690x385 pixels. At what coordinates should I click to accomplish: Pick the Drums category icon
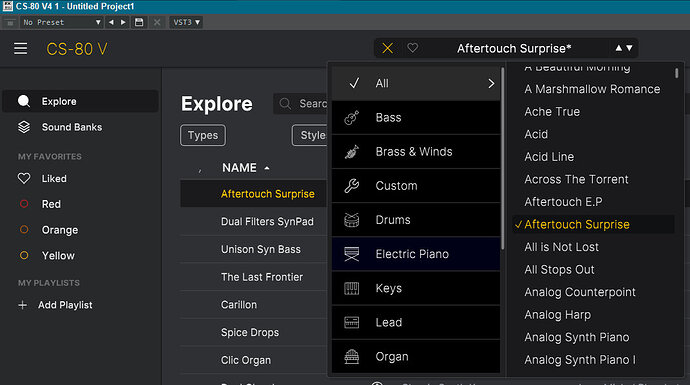352,220
